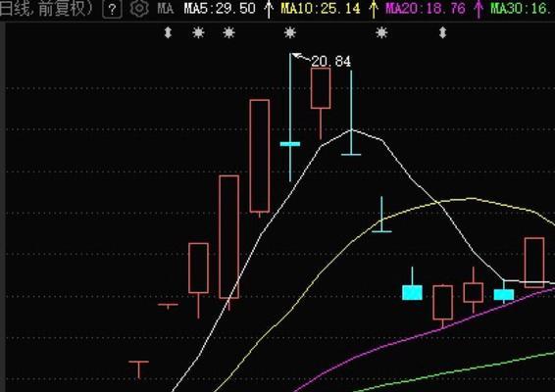Select the MA5:29.50 indicator value
Screen dimensions: 555x392
coord(220,9)
